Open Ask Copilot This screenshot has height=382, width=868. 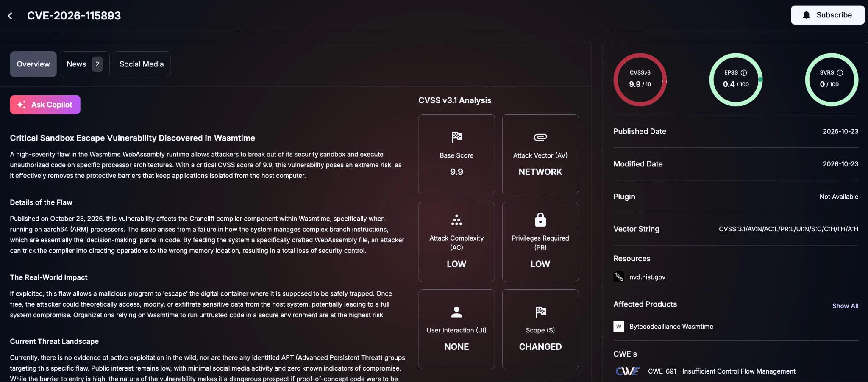point(45,105)
